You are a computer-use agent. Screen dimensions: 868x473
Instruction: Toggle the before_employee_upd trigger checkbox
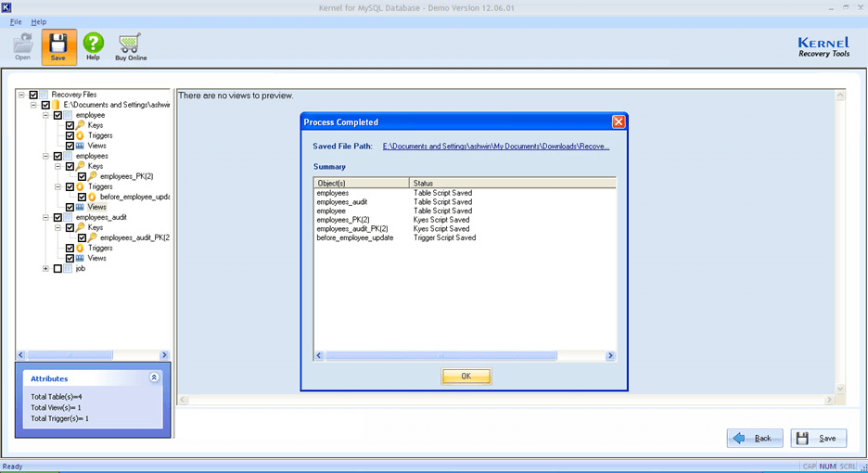[82, 198]
